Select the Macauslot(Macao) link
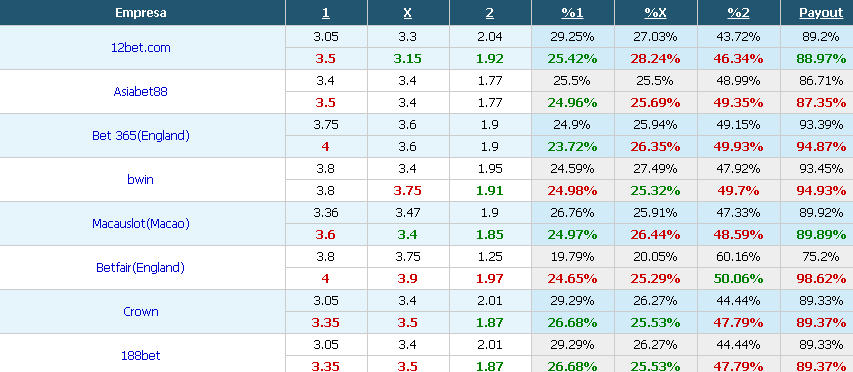 [140, 224]
